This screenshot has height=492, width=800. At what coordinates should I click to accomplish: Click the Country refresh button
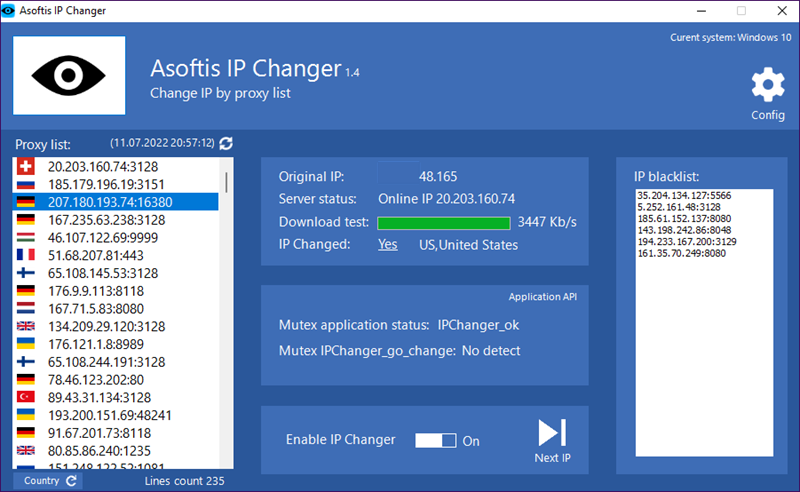click(47, 481)
